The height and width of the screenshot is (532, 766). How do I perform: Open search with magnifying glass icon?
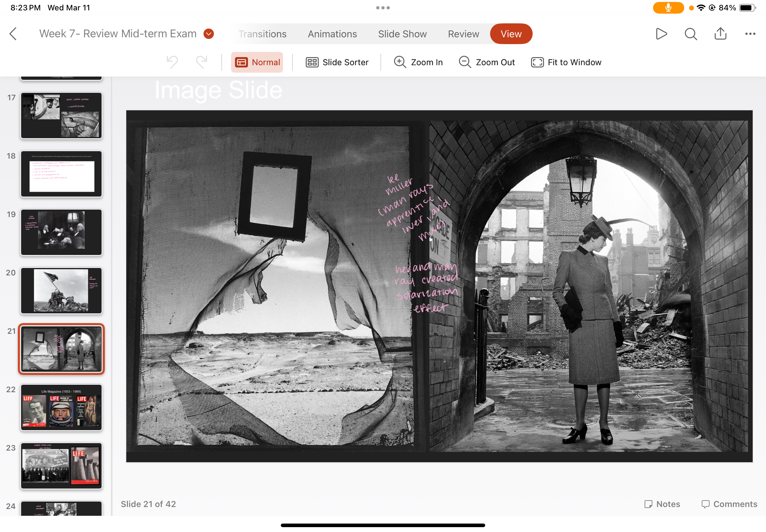[691, 34]
